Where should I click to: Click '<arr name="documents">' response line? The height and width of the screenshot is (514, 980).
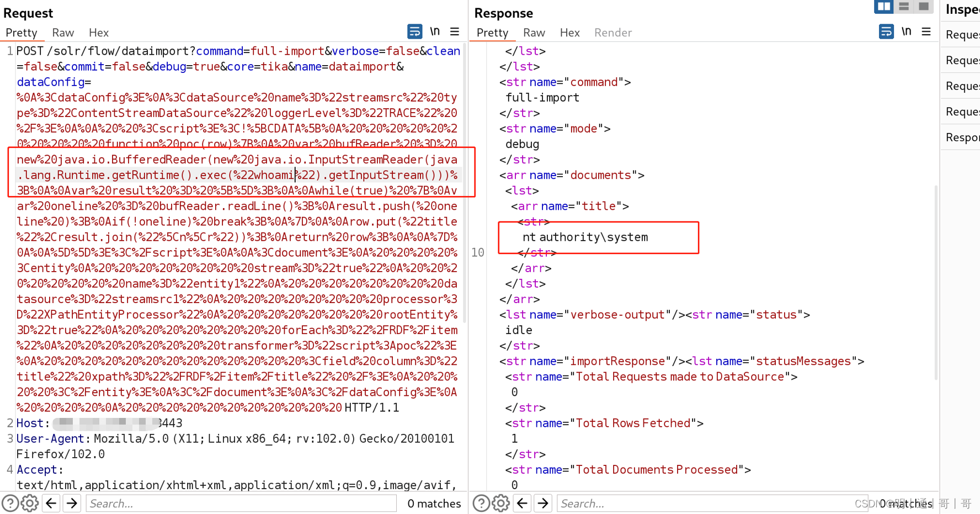click(x=572, y=175)
